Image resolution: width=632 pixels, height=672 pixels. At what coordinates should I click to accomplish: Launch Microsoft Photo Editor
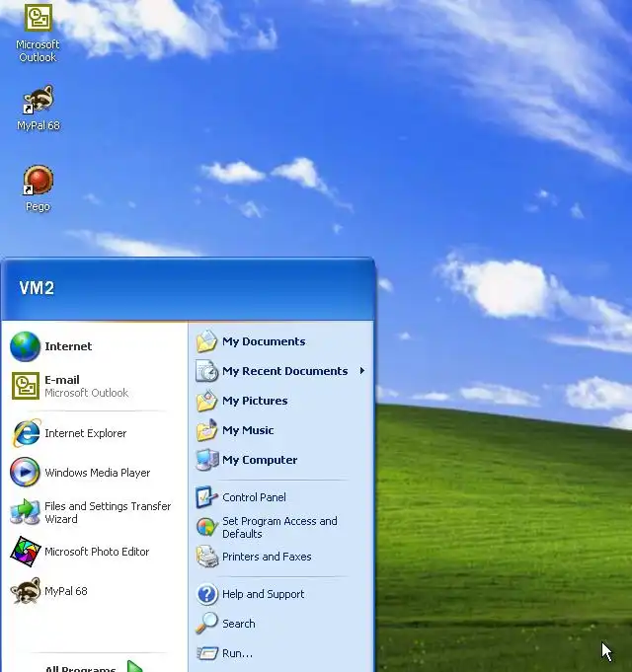point(95,552)
